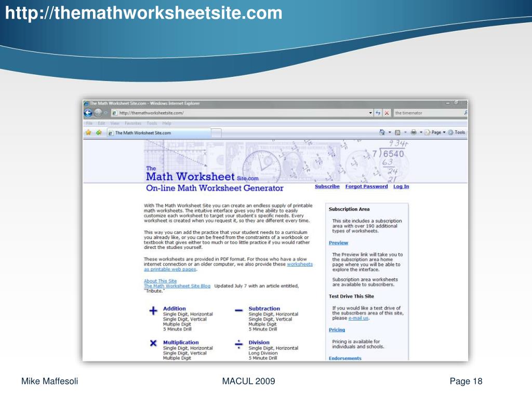The height and width of the screenshot is (399, 532).
Task: Open the Home button dropdown arrow
Action: (x=390, y=132)
